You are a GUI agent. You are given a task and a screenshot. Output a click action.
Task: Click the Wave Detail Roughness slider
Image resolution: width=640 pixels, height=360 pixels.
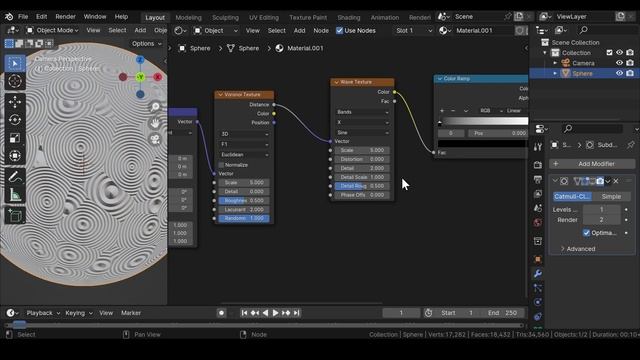pos(362,186)
